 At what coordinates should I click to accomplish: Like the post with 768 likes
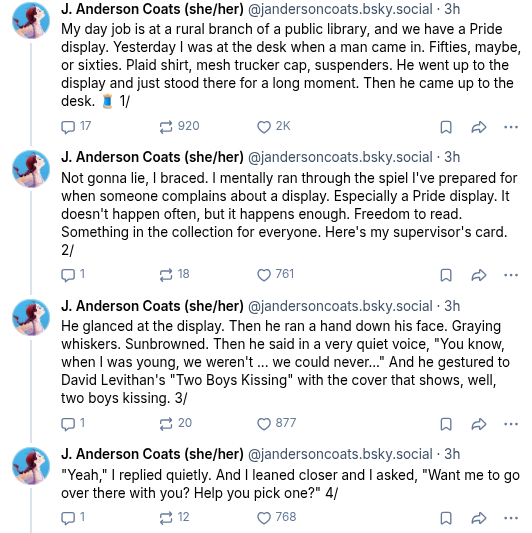pos(276,517)
